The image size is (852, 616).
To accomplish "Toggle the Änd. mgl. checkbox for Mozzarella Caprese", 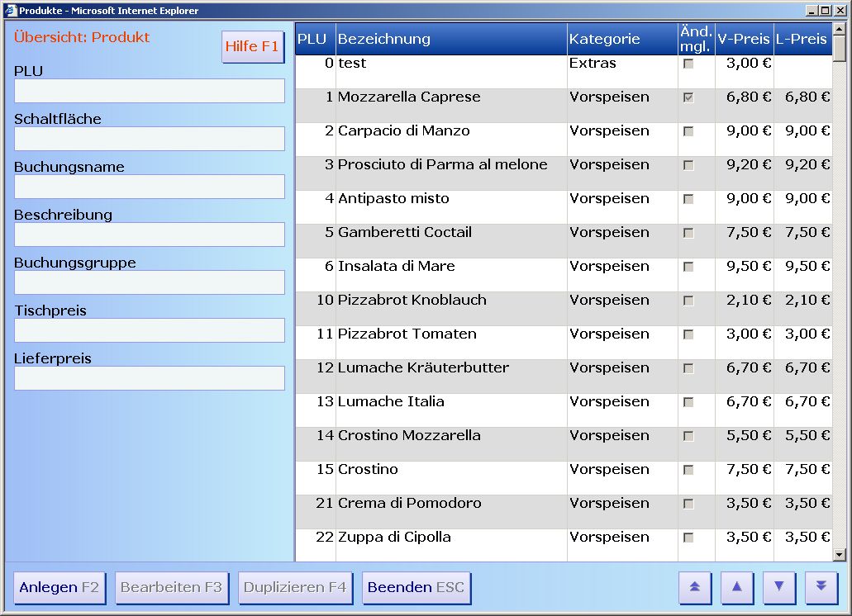I will click(688, 97).
